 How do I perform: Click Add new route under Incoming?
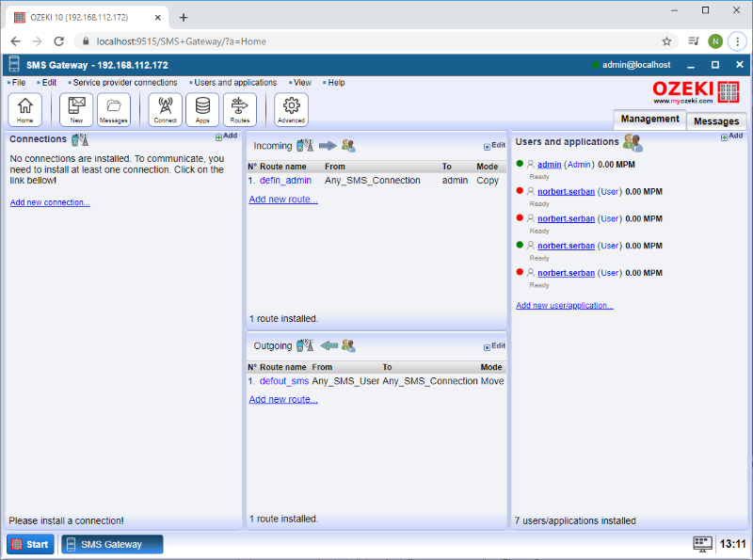[x=283, y=199]
